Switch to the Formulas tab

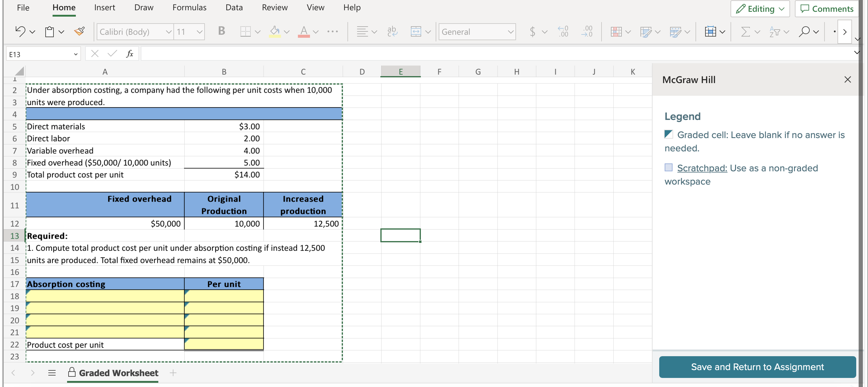[x=189, y=8]
